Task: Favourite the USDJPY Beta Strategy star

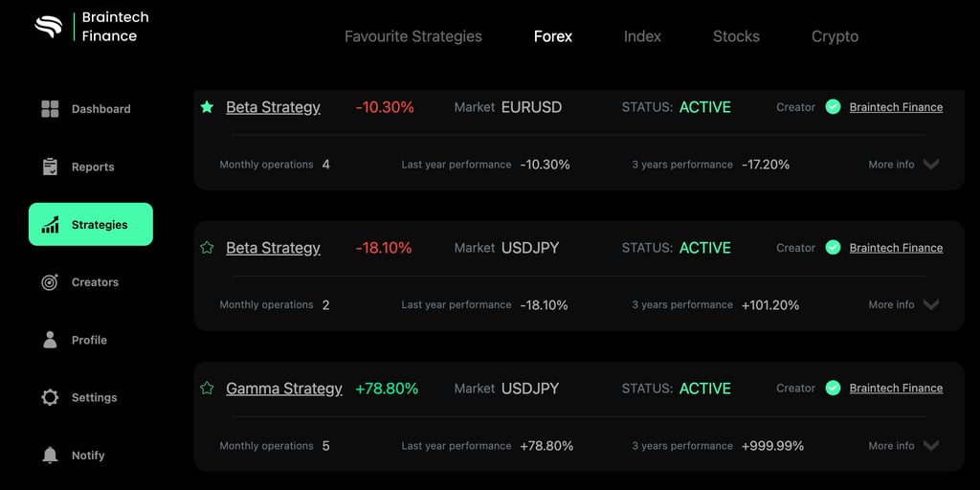Action: click(x=207, y=248)
